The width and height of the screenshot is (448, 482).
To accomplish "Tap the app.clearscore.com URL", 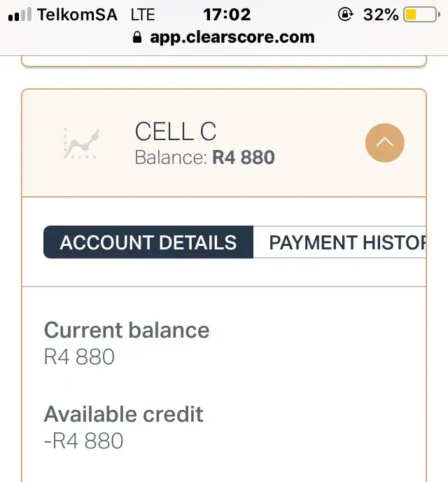I will tap(232, 37).
